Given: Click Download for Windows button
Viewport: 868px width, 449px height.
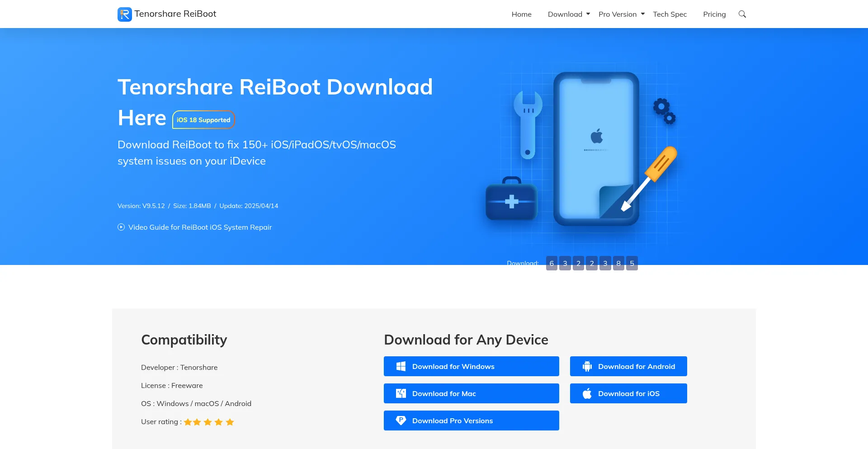Looking at the screenshot, I should point(472,366).
